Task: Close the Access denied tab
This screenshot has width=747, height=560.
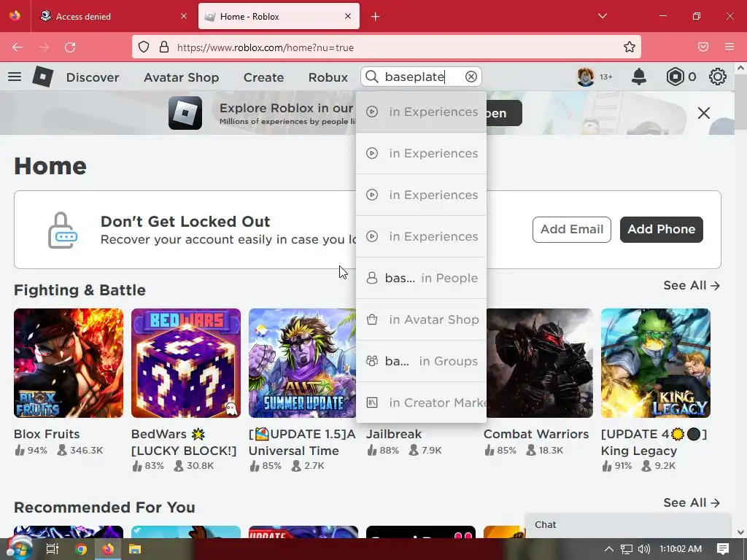Action: (184, 16)
